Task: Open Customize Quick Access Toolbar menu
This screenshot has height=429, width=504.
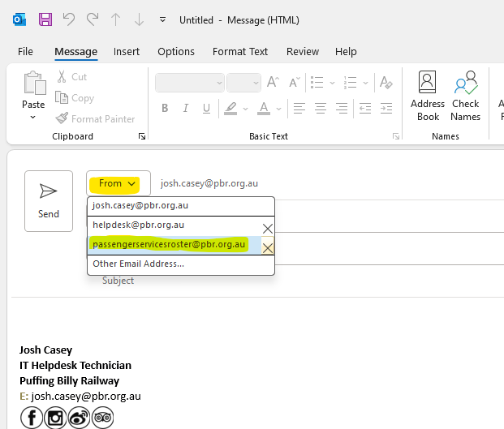Action: (x=162, y=20)
